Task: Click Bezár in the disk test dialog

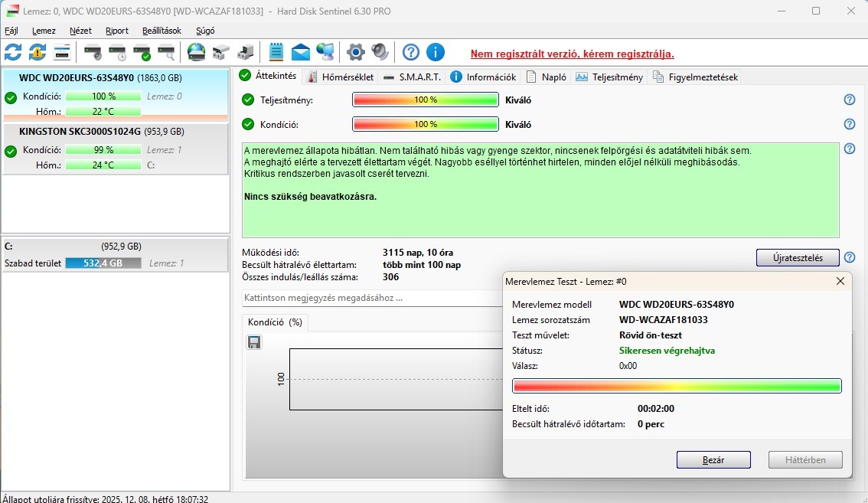Action: click(713, 460)
